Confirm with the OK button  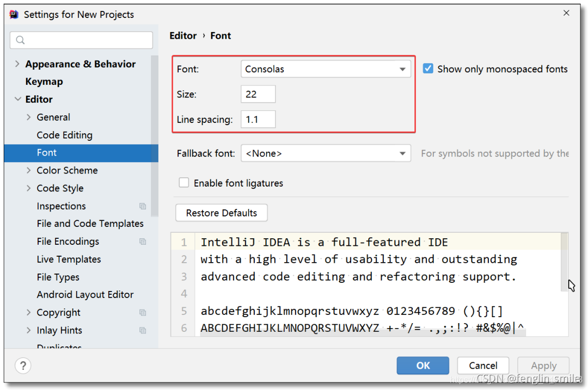tap(422, 366)
